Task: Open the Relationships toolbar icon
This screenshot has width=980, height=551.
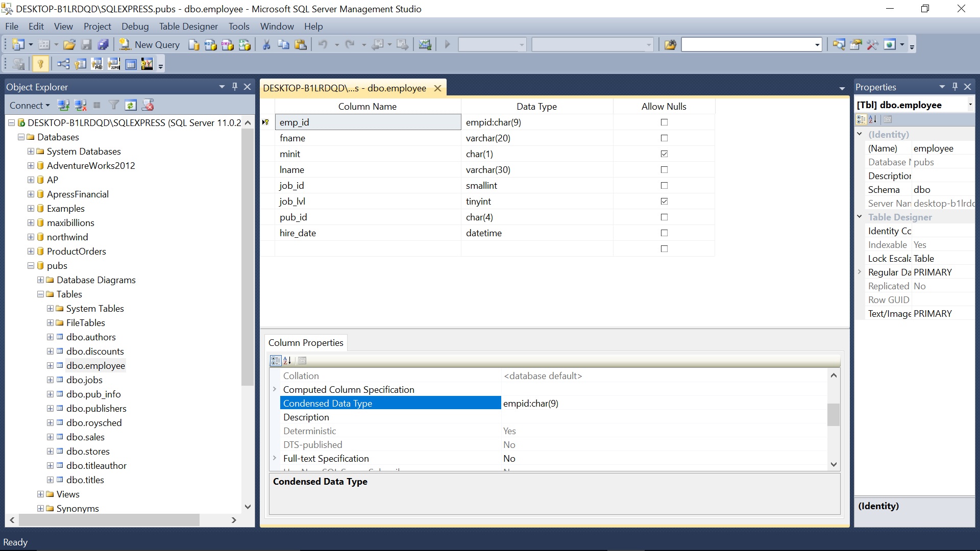Action: click(x=63, y=64)
